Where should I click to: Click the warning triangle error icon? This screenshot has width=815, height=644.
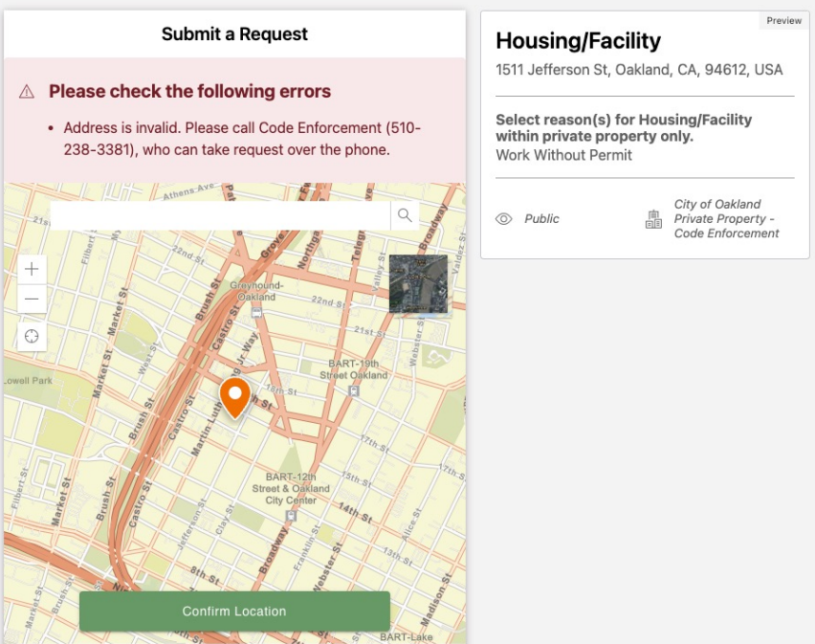click(27, 92)
